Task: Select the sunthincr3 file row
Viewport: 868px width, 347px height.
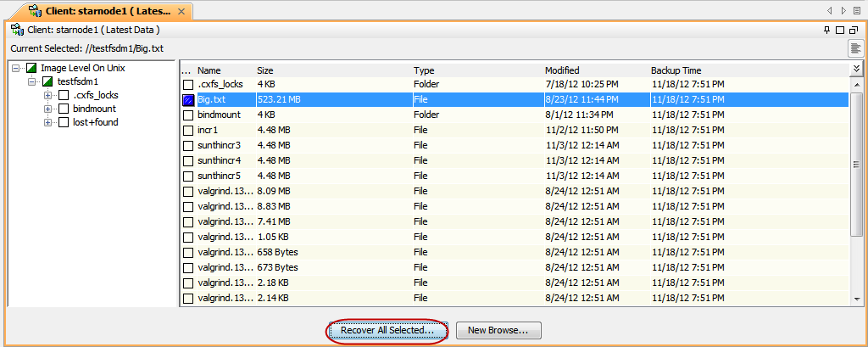Action: (x=220, y=146)
